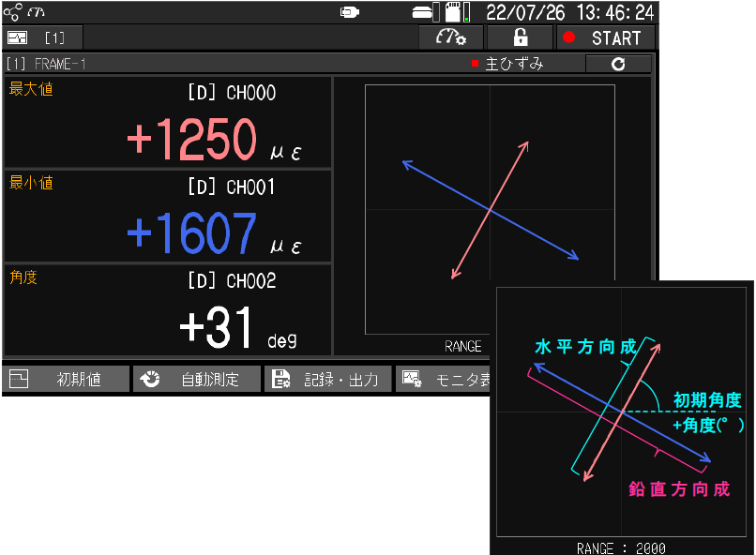Click the 初期値 button's window icon
The width and height of the screenshot is (756, 555).
[19, 379]
